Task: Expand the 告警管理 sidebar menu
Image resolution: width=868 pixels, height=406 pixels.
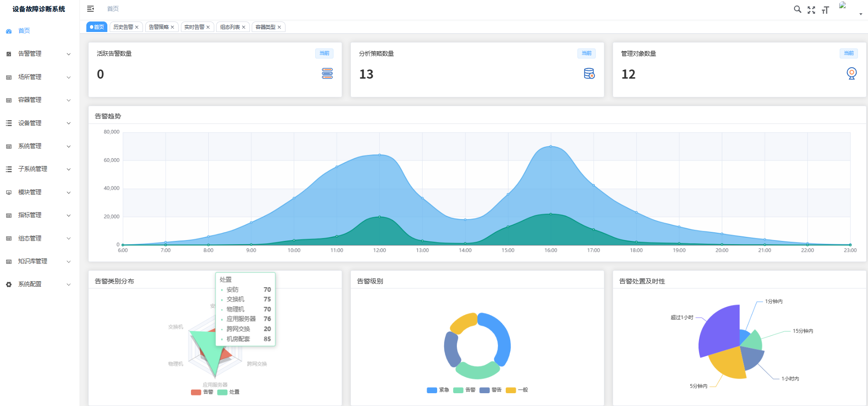Action: (x=39, y=54)
